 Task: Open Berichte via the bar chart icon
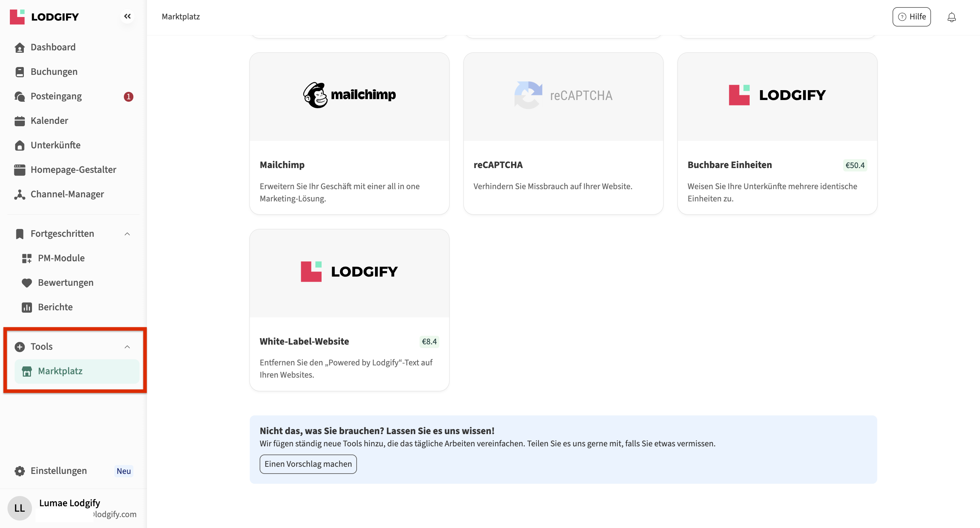[x=26, y=307]
